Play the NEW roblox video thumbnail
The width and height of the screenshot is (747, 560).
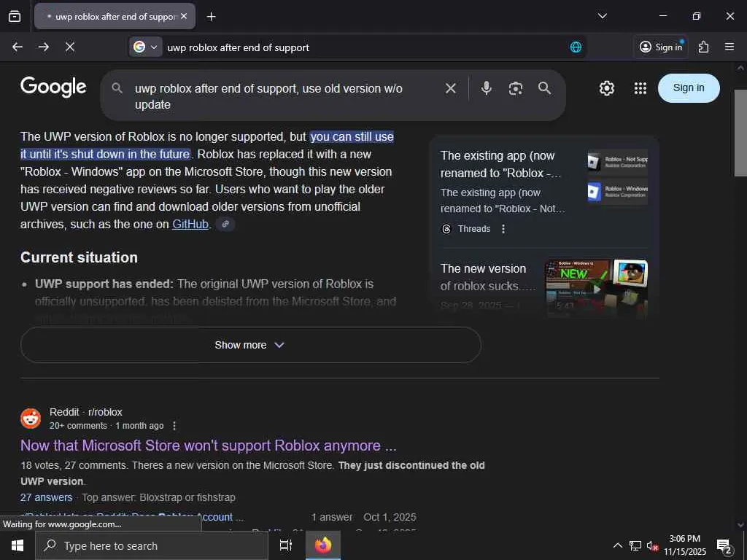596,289
